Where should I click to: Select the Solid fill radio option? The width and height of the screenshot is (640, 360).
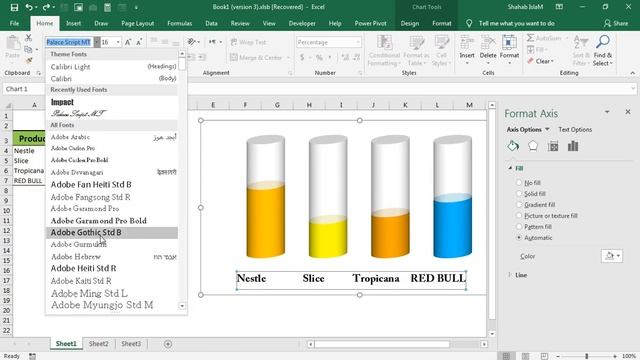(519, 193)
